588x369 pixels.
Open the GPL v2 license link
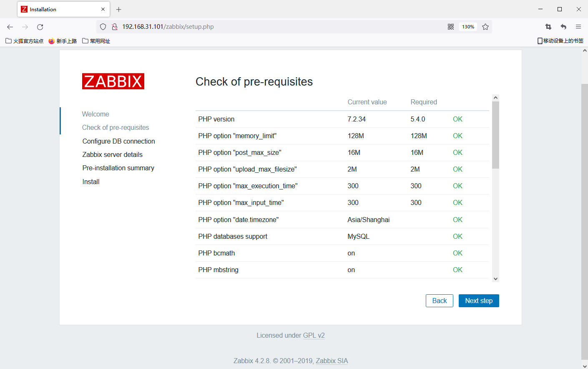click(x=314, y=335)
